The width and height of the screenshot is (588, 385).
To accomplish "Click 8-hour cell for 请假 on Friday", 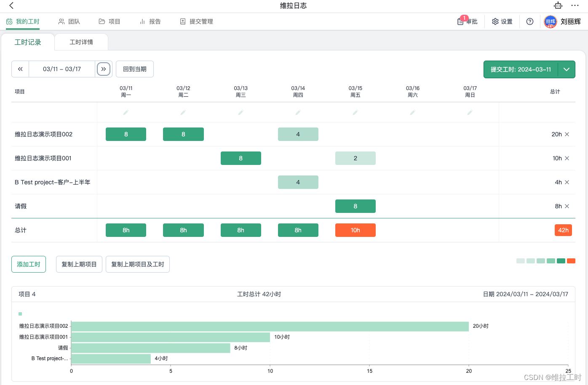I will point(355,206).
